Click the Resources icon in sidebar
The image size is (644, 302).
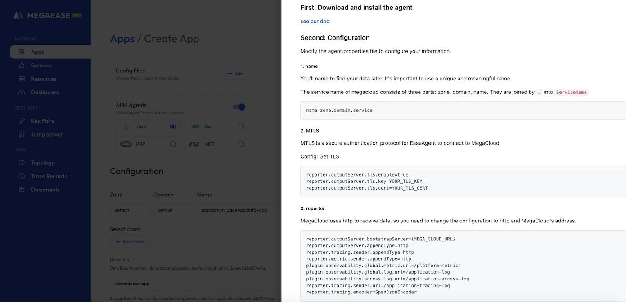[22, 79]
